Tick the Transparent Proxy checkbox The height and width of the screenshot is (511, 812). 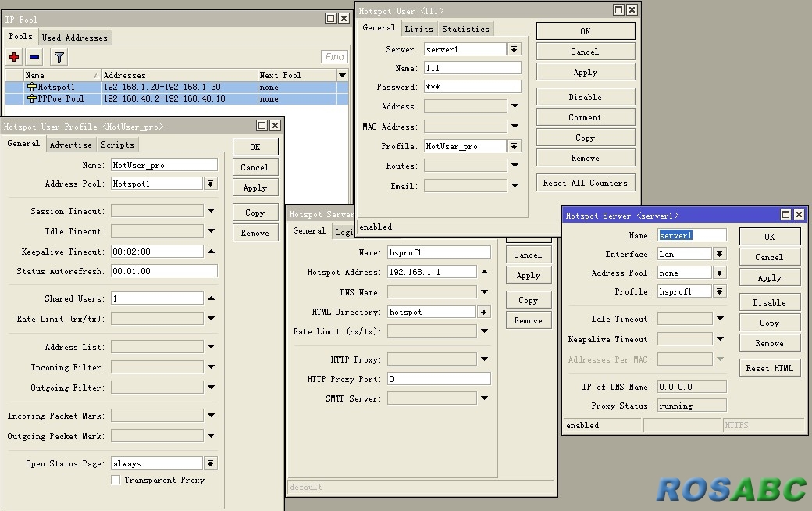click(x=116, y=480)
